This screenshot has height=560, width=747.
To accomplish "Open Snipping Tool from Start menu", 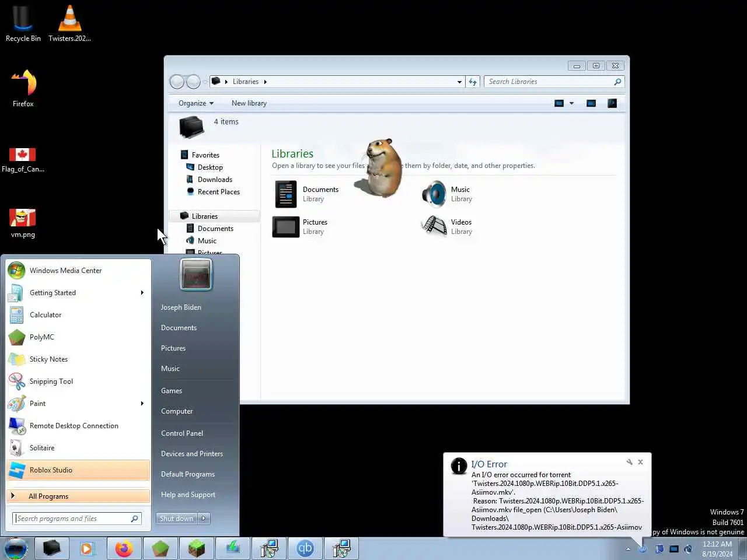I will (x=78, y=381).
